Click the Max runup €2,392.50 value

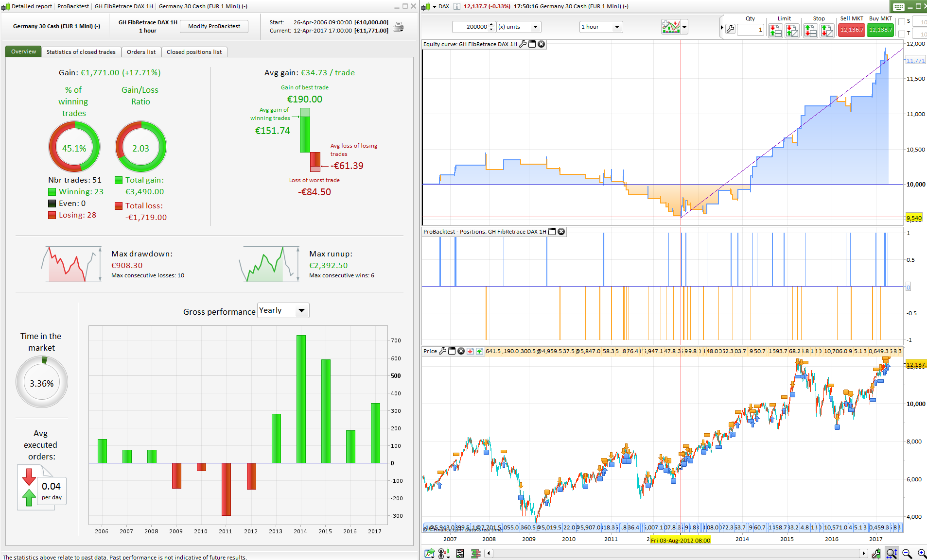click(x=329, y=266)
